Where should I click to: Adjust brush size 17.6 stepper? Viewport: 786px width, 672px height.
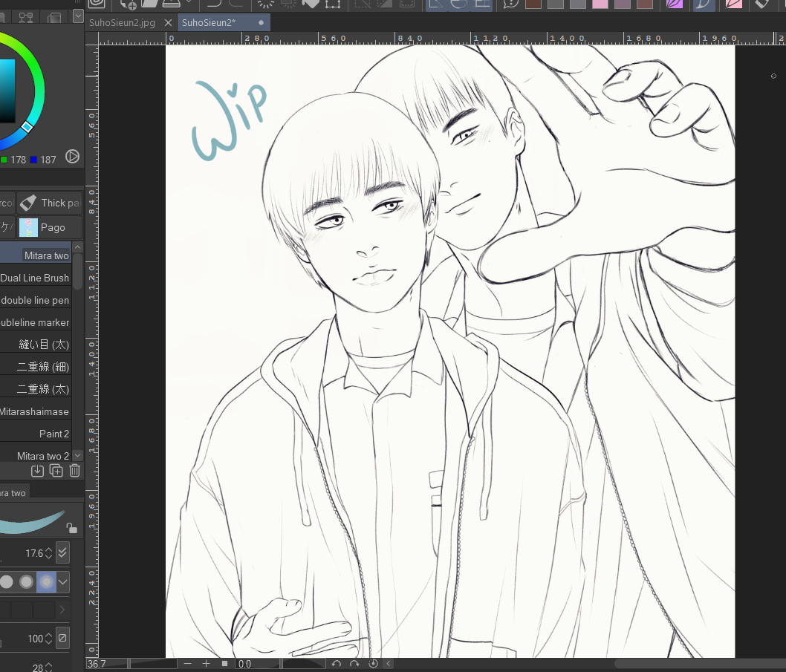[48, 553]
